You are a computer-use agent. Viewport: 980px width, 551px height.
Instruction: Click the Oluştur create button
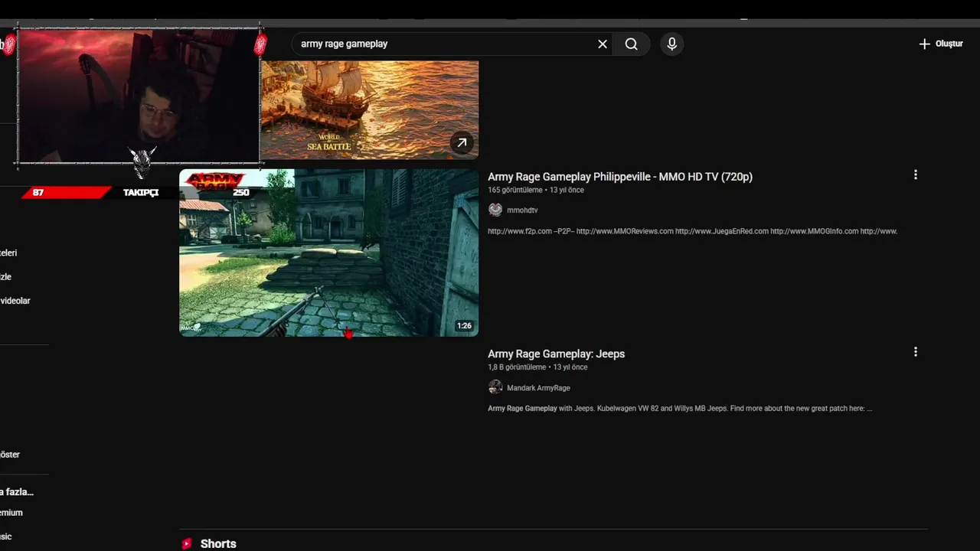(x=940, y=44)
